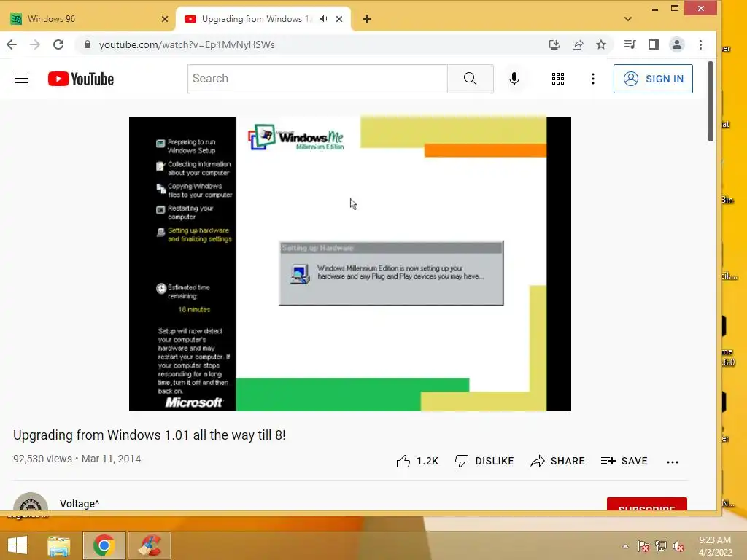Click the red SUBSCRIBE button
Screen dimensions: 747x560
[x=646, y=505]
